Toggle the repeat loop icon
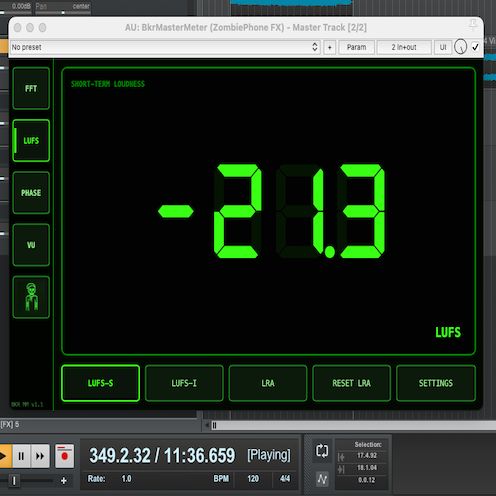Screen dimensions: 496x496 point(322,451)
